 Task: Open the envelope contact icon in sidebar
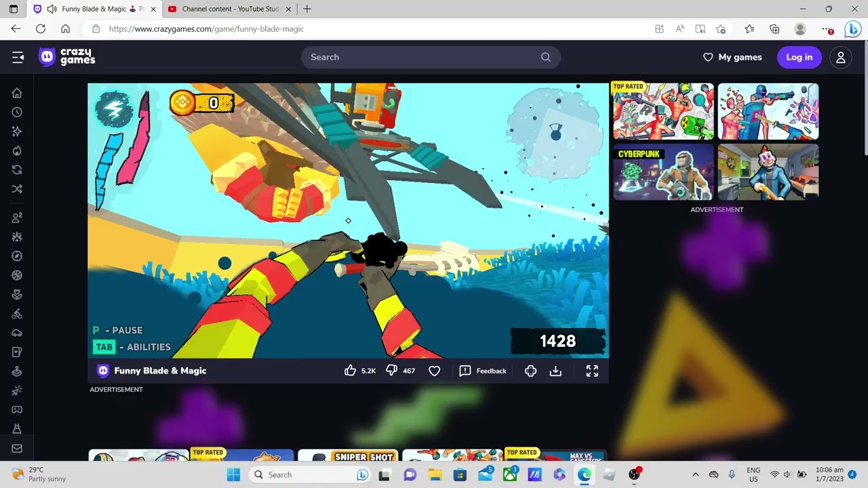pyautogui.click(x=17, y=448)
